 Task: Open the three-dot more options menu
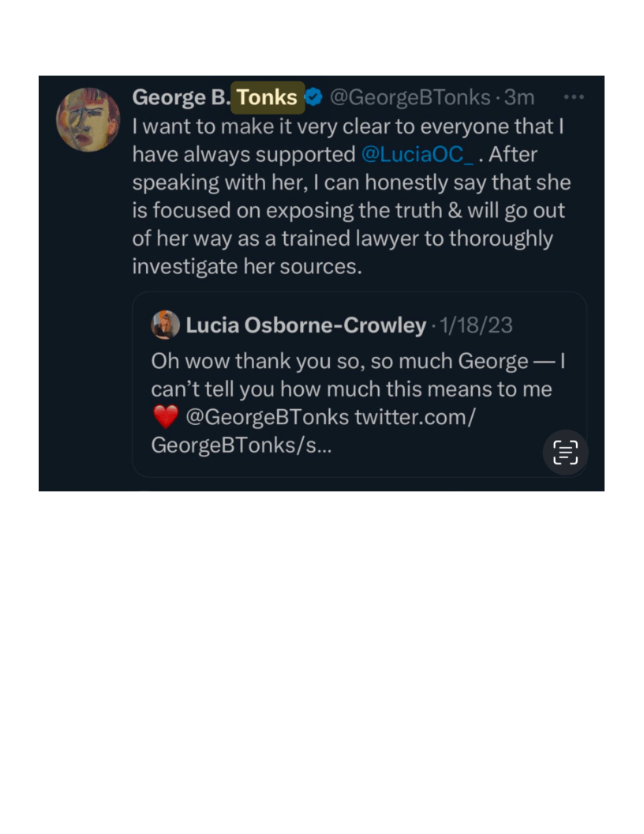(574, 97)
